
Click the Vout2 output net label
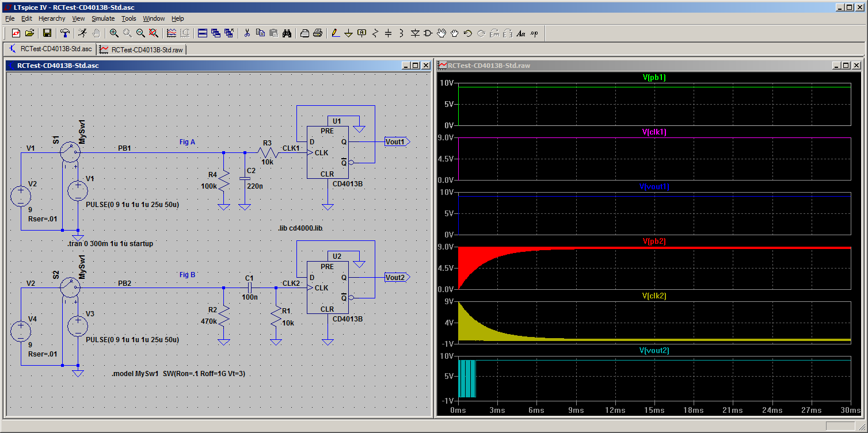pos(397,277)
